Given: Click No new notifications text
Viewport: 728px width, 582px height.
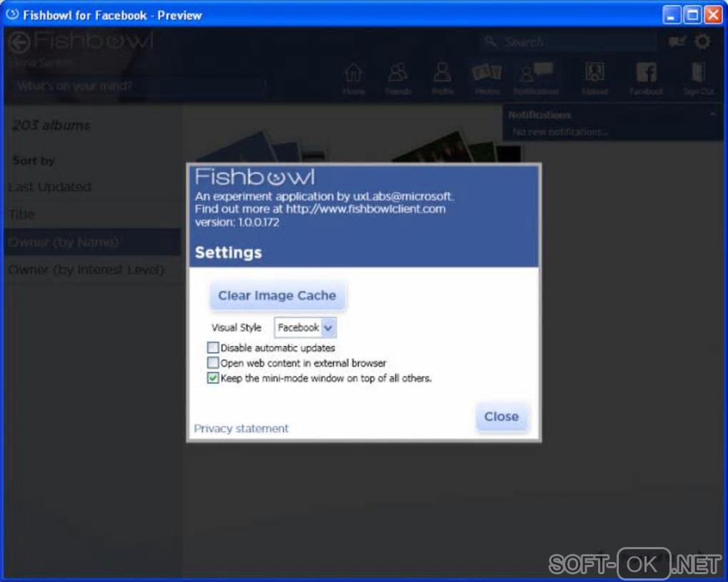Looking at the screenshot, I should pos(560,132).
